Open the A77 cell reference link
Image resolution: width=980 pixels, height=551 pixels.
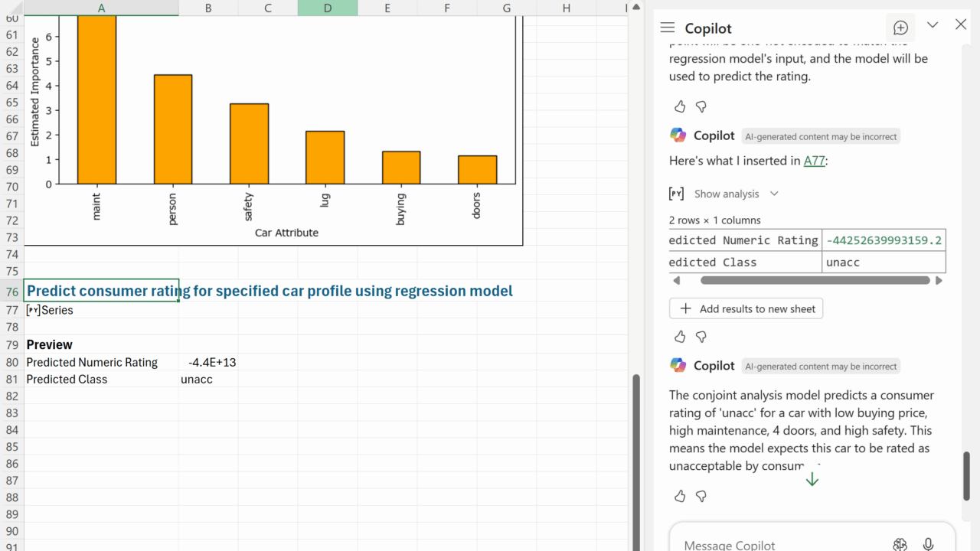pos(814,161)
